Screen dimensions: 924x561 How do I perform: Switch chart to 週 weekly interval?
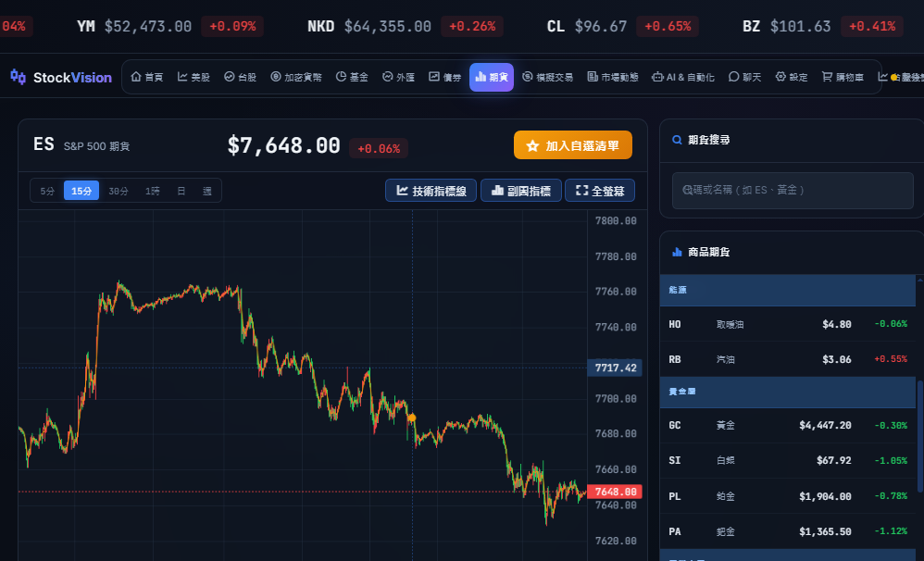[x=206, y=191]
